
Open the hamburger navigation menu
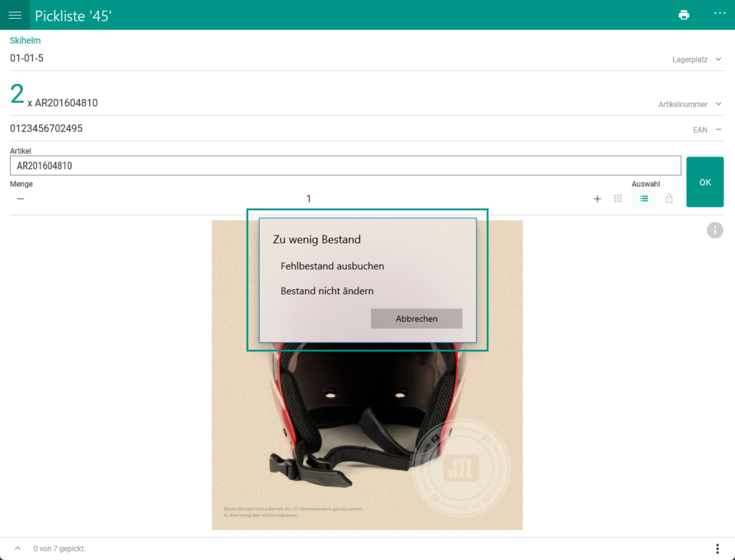(14, 14)
